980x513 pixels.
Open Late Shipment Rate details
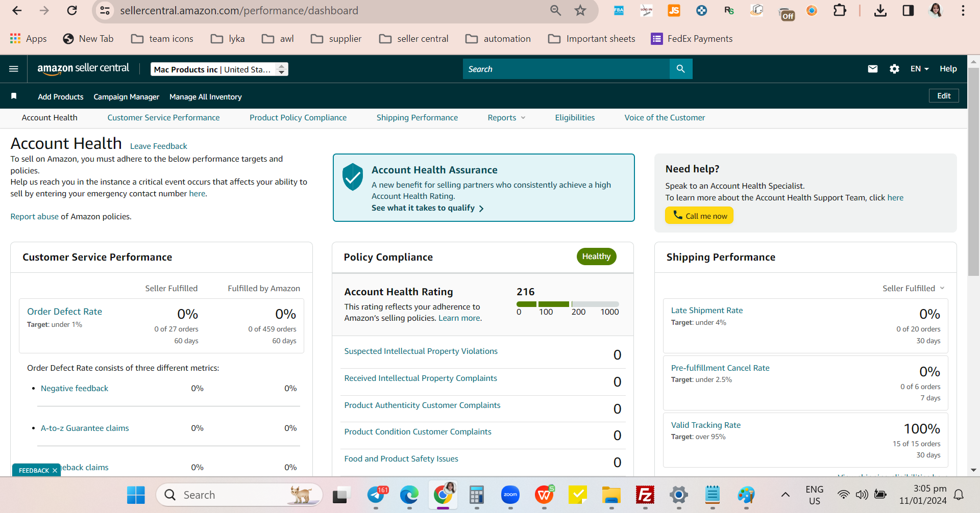click(707, 311)
